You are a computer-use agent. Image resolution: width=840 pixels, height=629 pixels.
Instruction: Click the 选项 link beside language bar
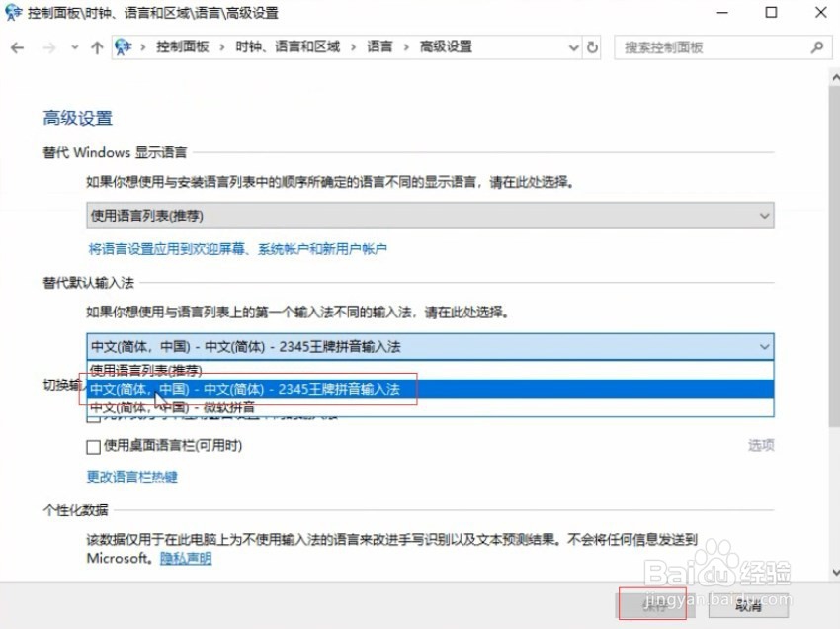click(x=761, y=445)
